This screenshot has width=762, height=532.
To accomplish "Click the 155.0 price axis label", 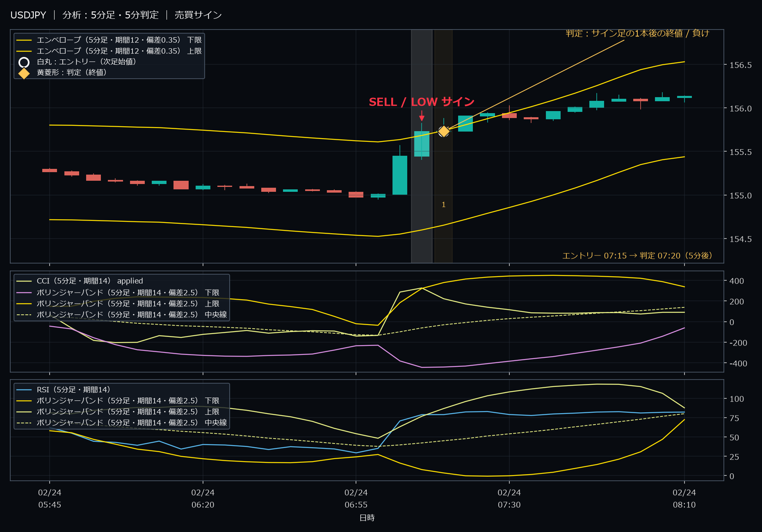I will point(740,195).
